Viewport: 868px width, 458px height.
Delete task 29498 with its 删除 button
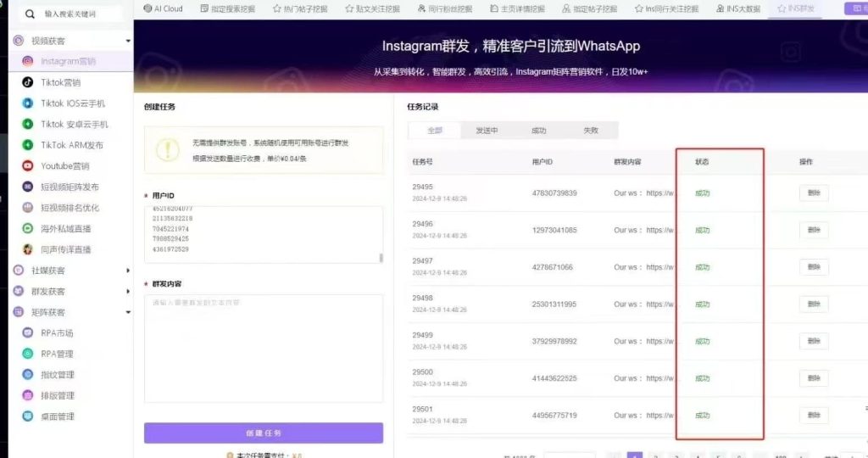coord(814,304)
